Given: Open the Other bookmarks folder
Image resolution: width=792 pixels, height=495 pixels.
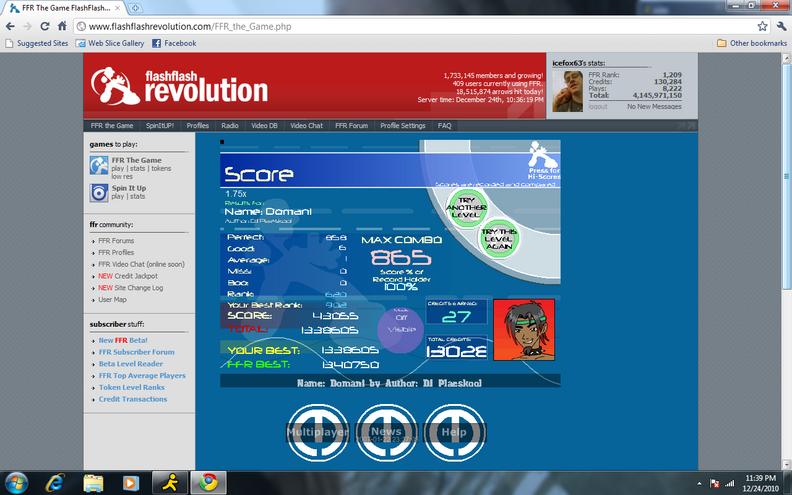Looking at the screenshot, I should coord(752,43).
